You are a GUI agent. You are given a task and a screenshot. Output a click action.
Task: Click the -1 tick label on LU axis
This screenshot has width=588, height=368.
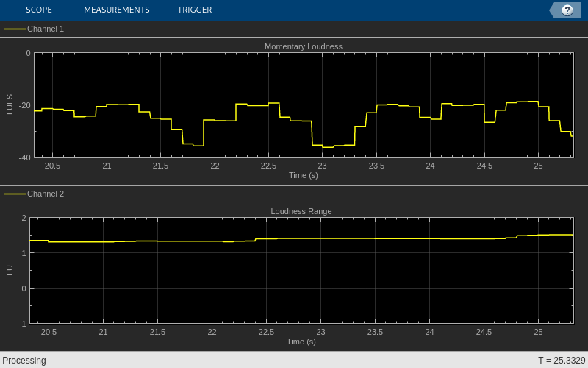(23, 324)
